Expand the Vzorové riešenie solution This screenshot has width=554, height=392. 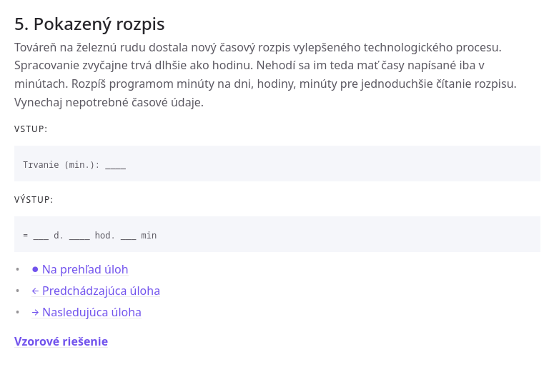click(x=61, y=341)
